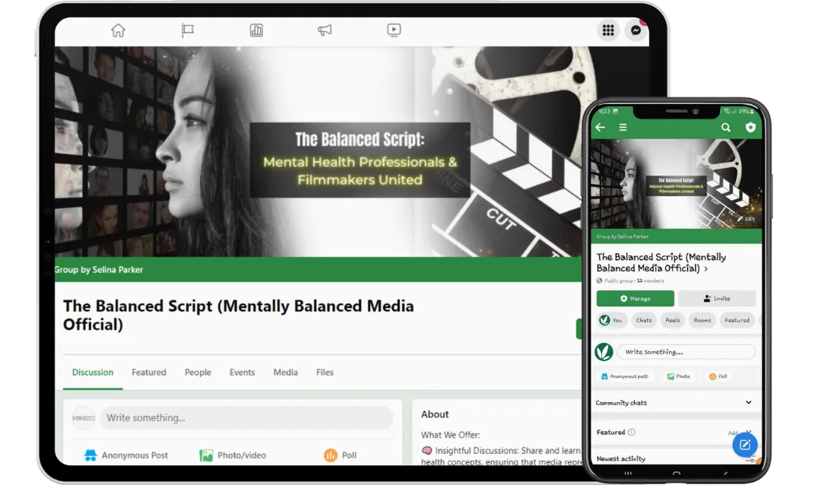Switch to the People tab

coord(198,372)
